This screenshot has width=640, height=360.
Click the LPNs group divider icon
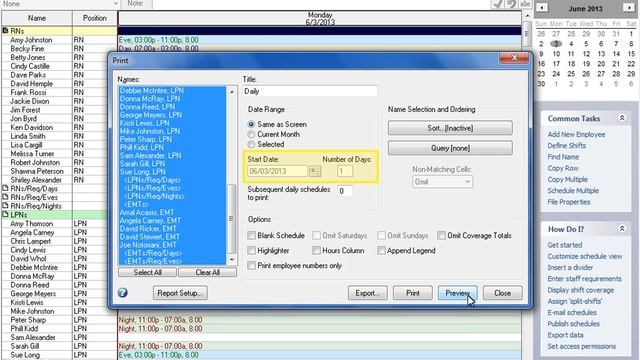click(x=5, y=214)
